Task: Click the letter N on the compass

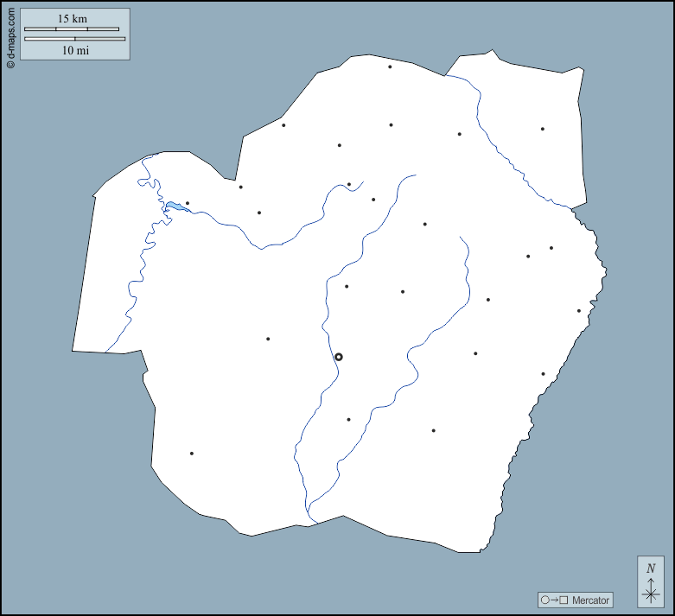Action: pos(651,568)
